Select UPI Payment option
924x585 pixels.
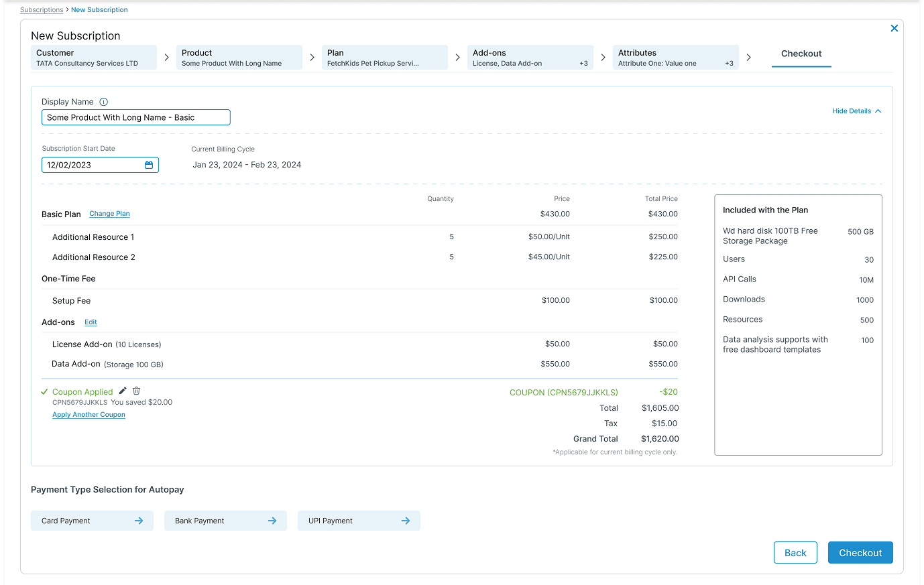click(359, 521)
